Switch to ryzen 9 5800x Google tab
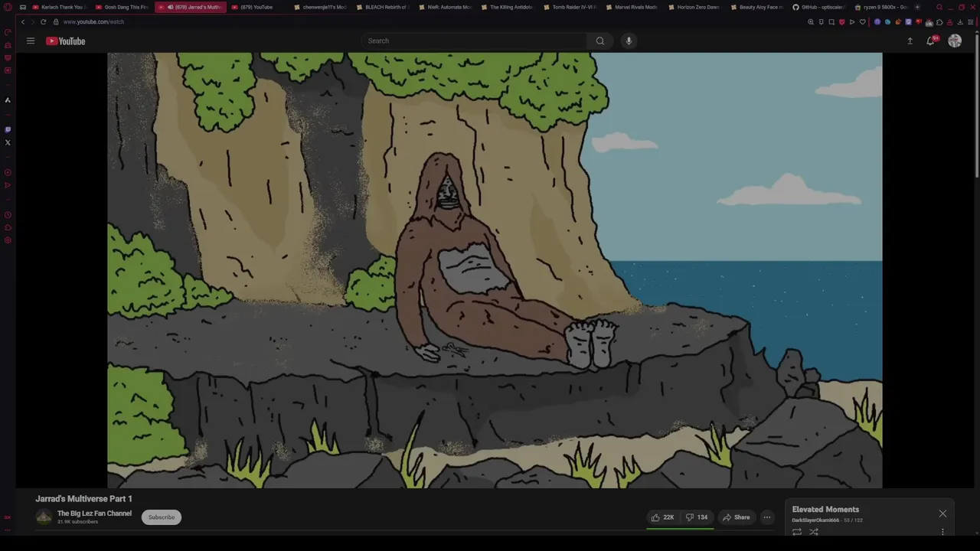Viewport: 980px width, 551px height. [x=882, y=7]
